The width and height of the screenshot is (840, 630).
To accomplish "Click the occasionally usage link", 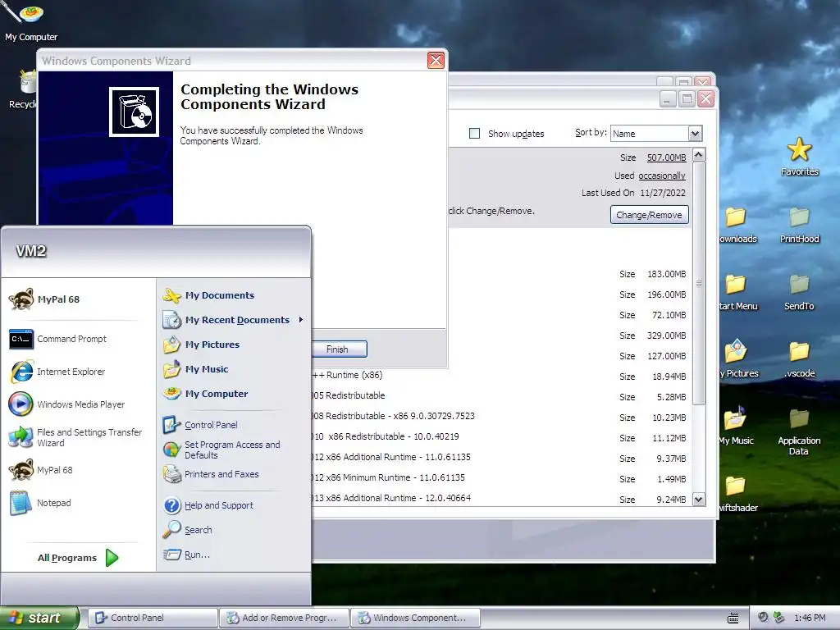I will [x=662, y=176].
